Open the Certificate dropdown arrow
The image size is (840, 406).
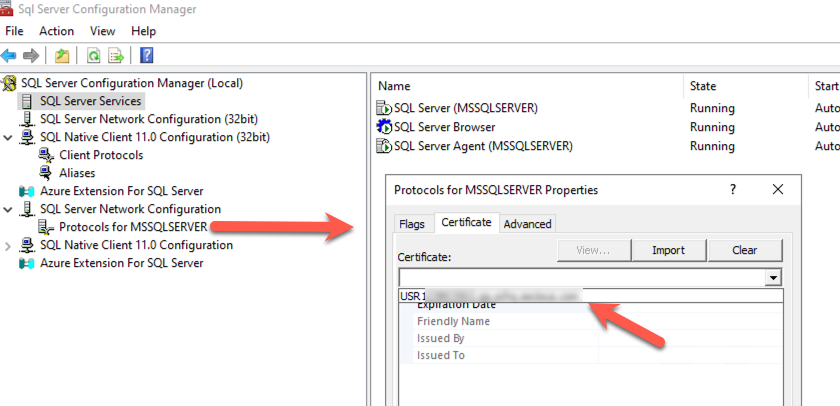[x=773, y=278]
